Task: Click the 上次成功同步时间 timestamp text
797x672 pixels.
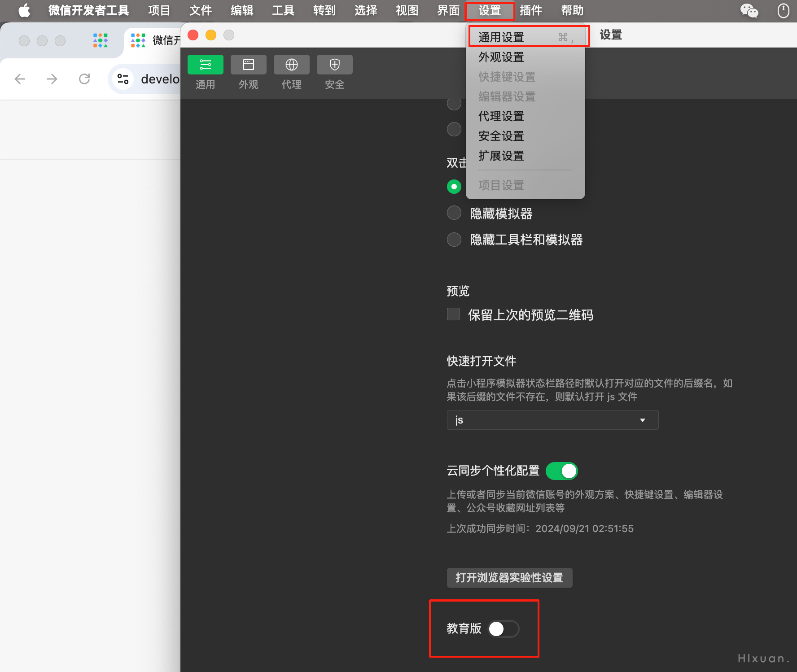Action: click(x=540, y=528)
